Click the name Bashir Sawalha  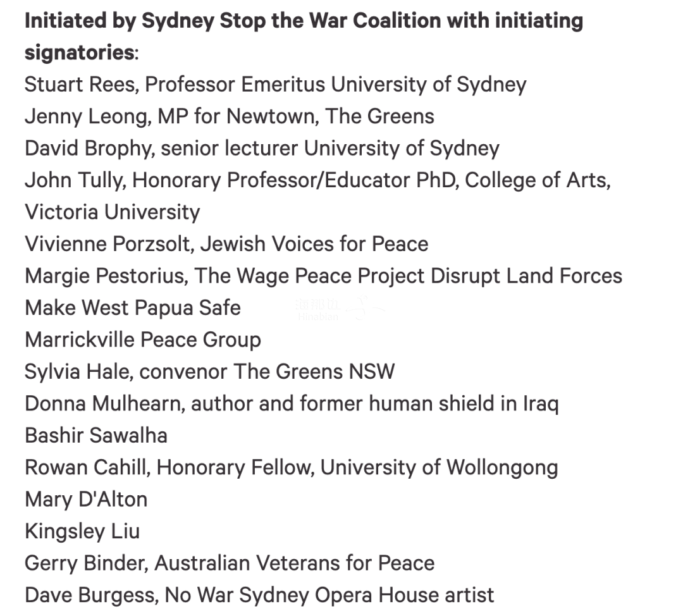tap(96, 435)
